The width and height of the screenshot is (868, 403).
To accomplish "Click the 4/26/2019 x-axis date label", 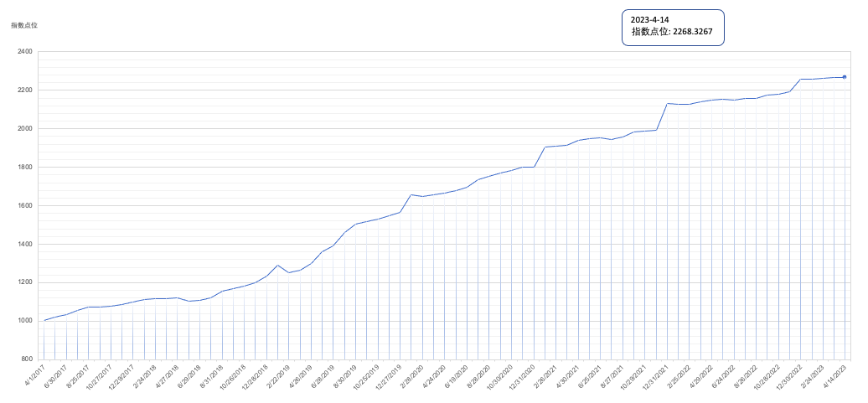I will (301, 375).
